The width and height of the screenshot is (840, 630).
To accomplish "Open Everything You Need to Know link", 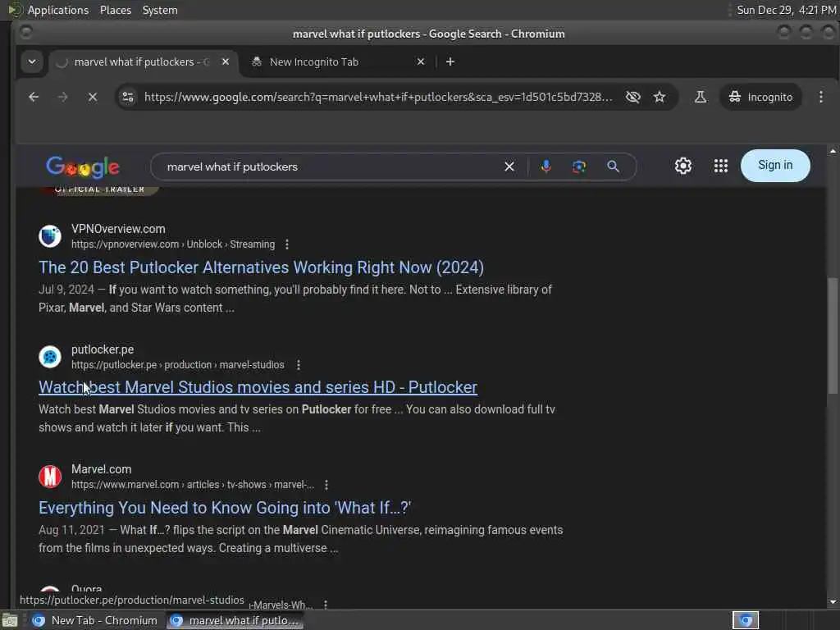I will tap(225, 508).
